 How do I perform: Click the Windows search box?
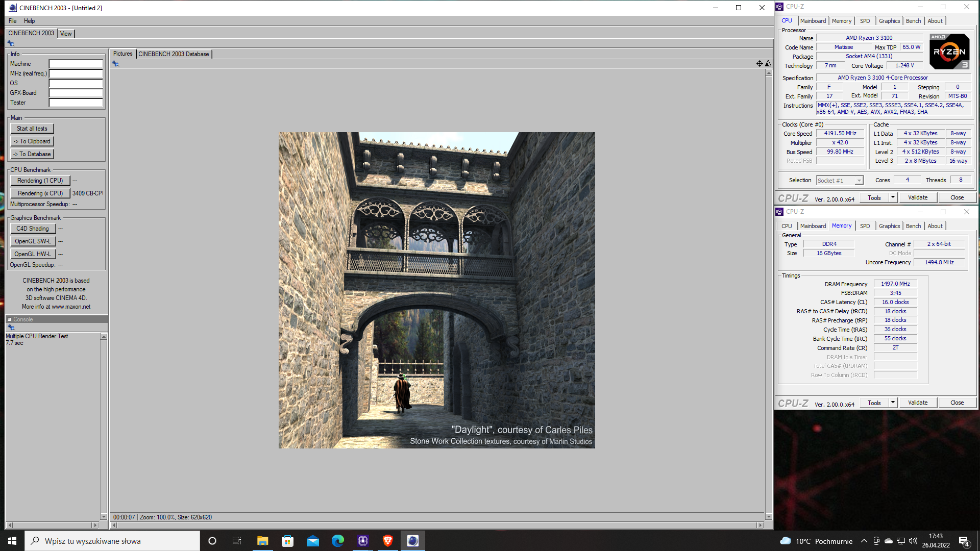pyautogui.click(x=112, y=541)
